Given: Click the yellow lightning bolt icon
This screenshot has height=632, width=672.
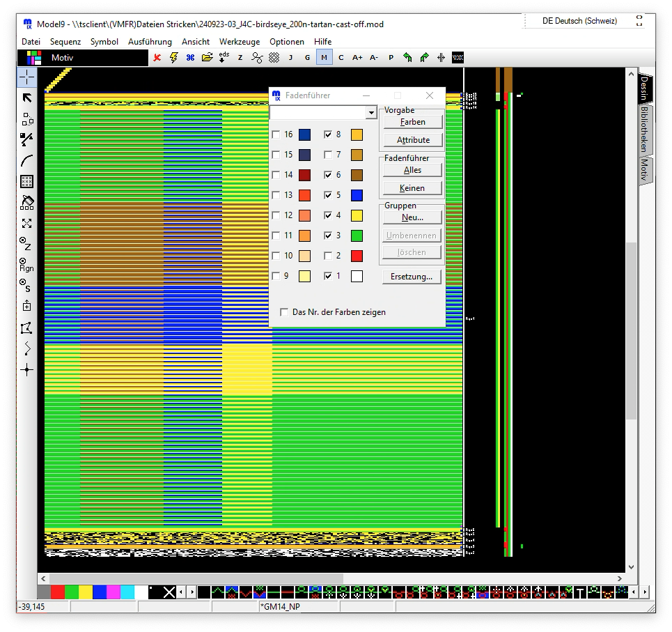Looking at the screenshot, I should 174,58.
